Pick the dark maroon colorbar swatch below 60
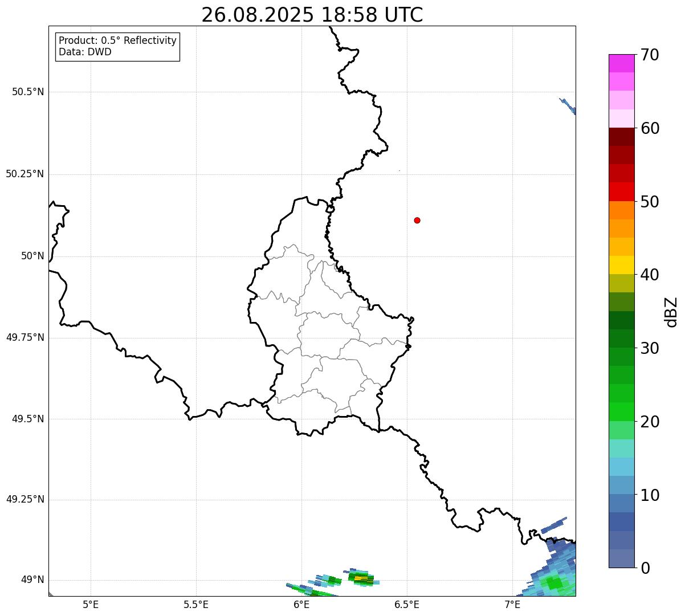The image size is (685, 616). click(621, 137)
